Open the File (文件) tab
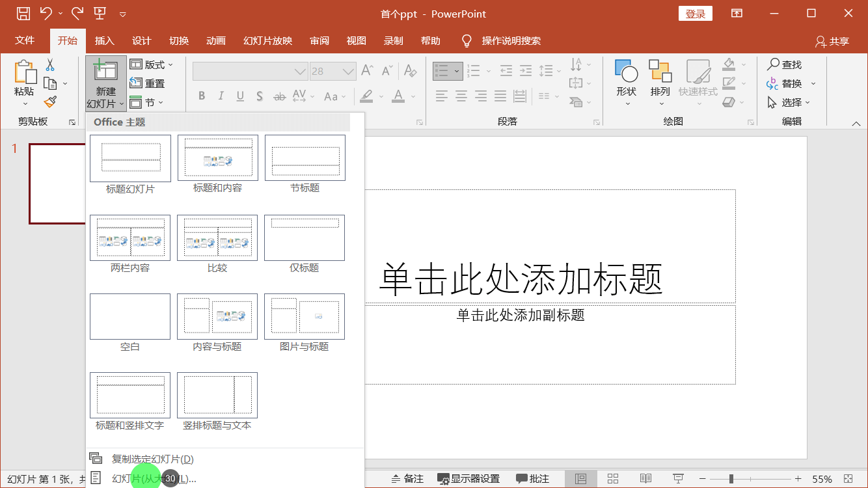This screenshot has width=868, height=488. 25,40
